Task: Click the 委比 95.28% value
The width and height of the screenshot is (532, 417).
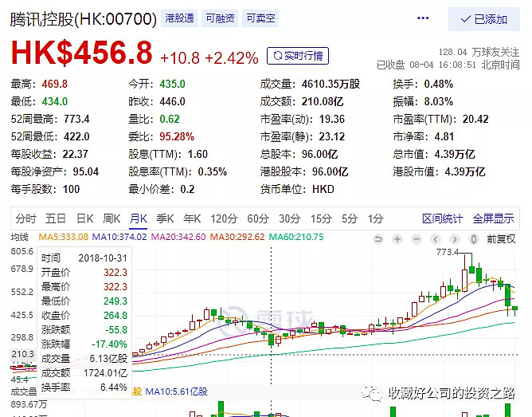Action: pos(177,136)
